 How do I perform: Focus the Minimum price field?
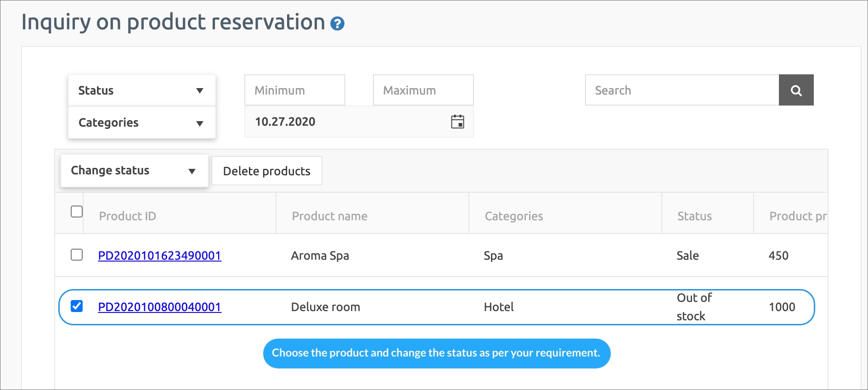click(294, 90)
